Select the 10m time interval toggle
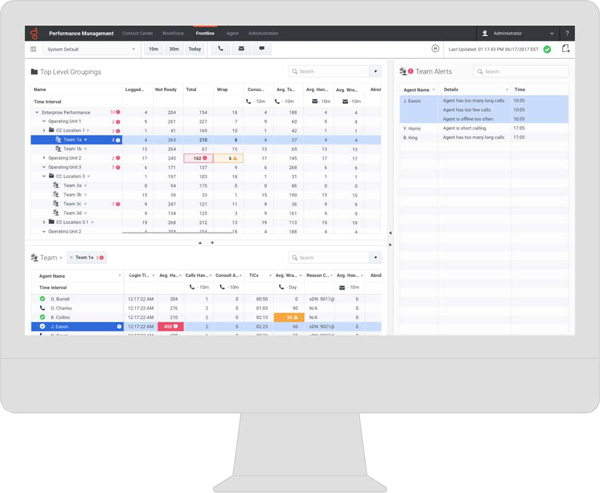This screenshot has width=600, height=493. coord(154,49)
